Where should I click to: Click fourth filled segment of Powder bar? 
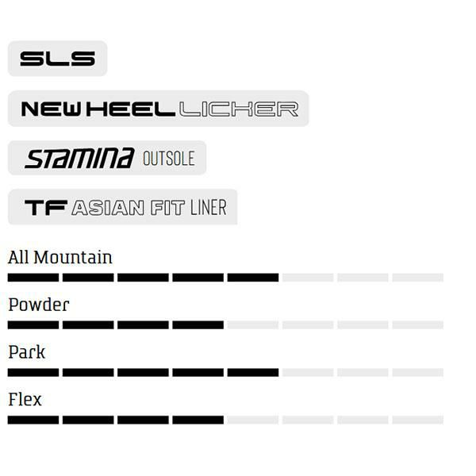198,325
